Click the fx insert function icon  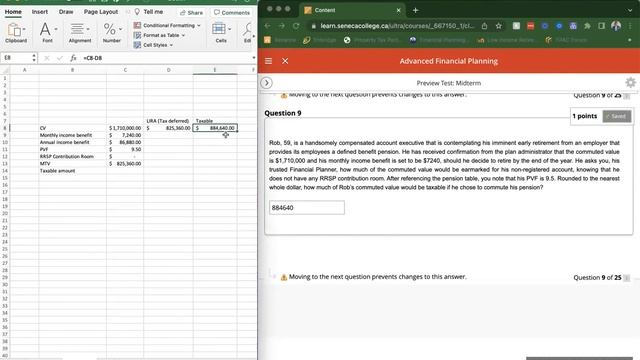pyautogui.click(x=73, y=58)
